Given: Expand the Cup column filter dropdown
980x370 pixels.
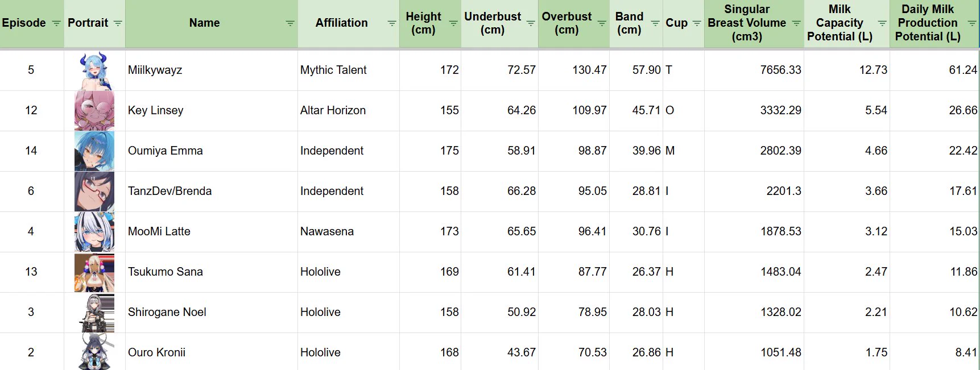Looking at the screenshot, I should click(x=697, y=23).
